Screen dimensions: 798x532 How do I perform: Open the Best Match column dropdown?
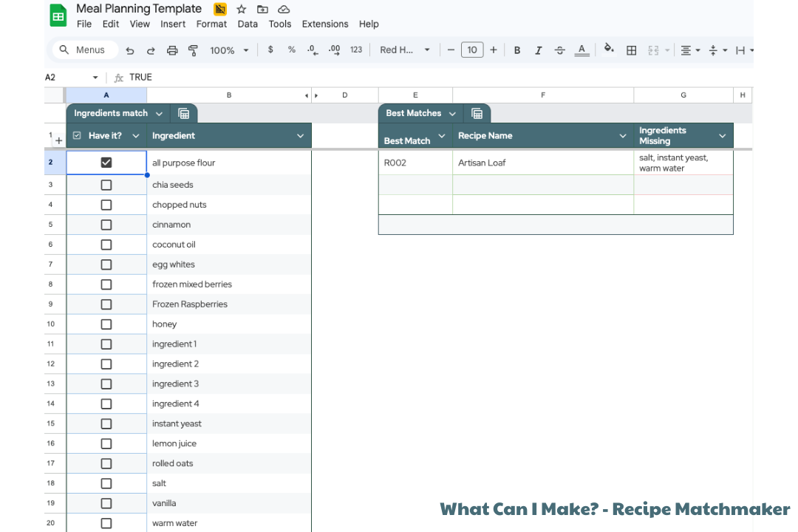tap(442, 136)
